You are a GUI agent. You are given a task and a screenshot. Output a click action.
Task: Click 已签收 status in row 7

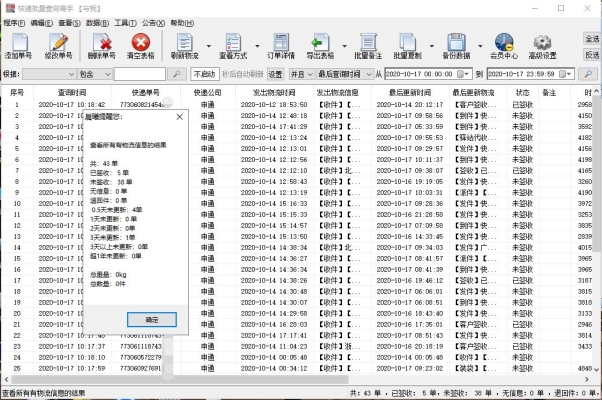[x=523, y=170]
